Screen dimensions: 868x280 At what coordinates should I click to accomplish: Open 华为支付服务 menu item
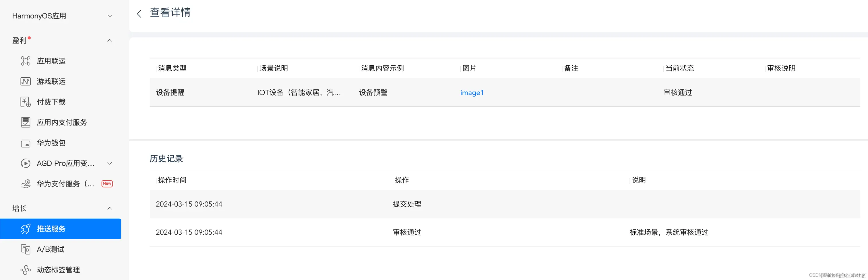pyautogui.click(x=66, y=184)
